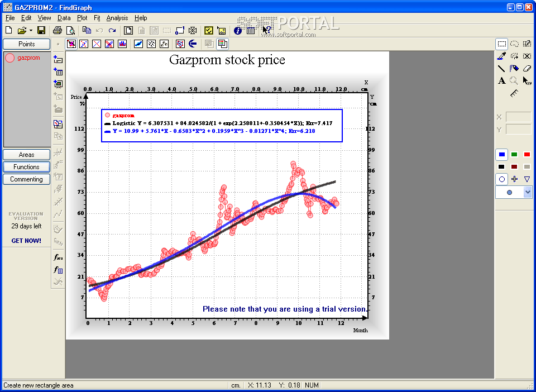Screen dimensions: 536x392
Task: Choose the circle marker shape
Action: coord(502,179)
